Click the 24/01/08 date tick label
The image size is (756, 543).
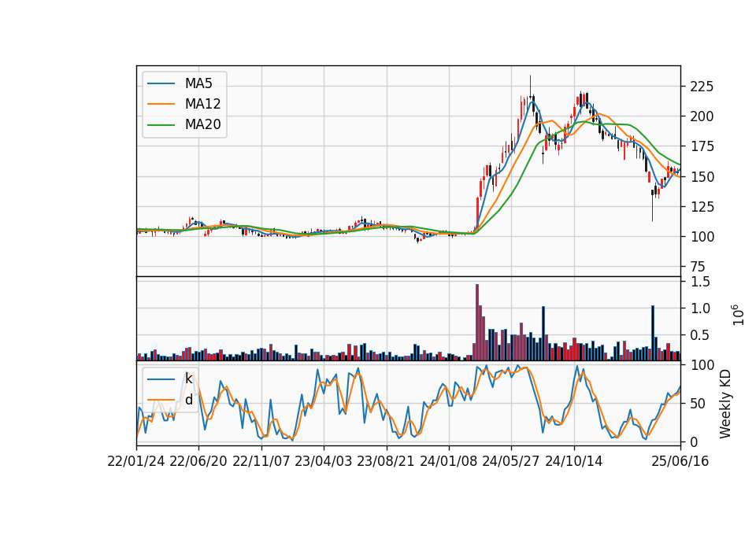[x=448, y=461]
